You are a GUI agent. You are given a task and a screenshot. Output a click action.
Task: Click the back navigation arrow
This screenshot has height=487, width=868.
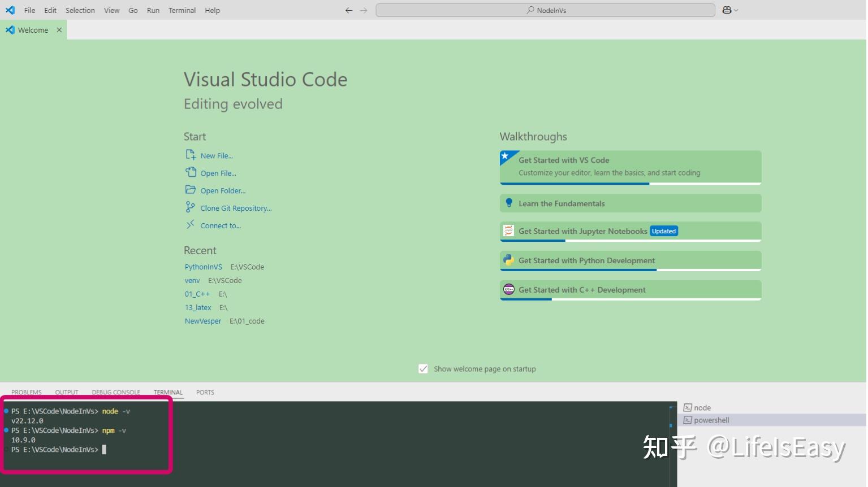coord(349,10)
